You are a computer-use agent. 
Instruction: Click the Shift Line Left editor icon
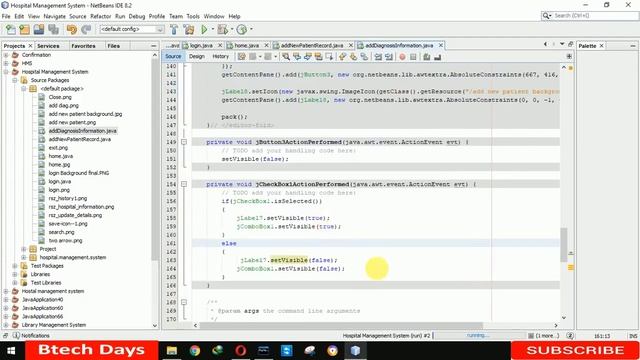(x=378, y=57)
